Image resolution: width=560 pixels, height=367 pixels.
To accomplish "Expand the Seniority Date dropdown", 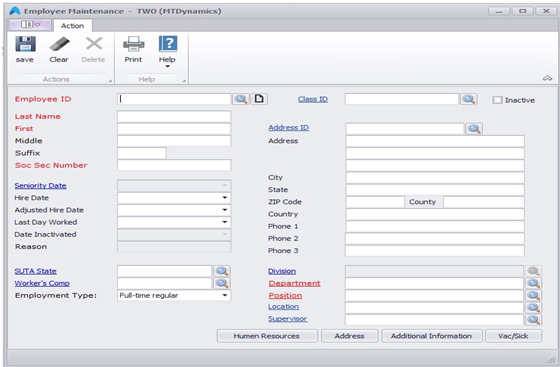I will click(225, 185).
